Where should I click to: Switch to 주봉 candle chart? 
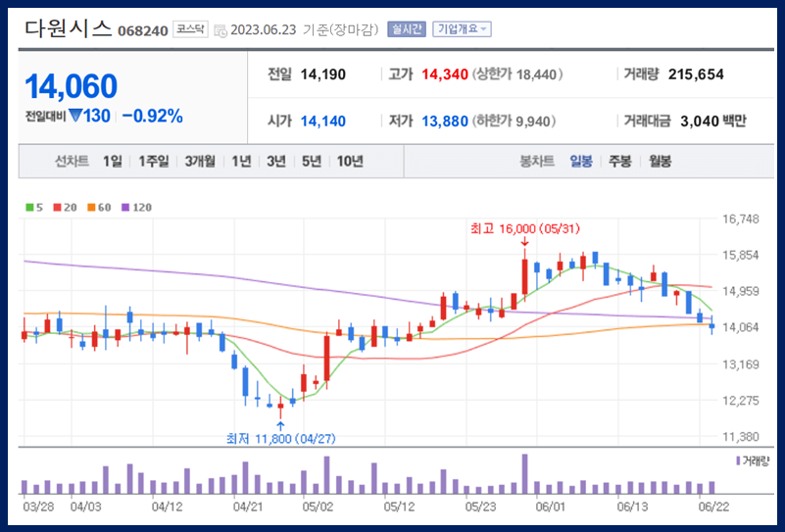620,161
